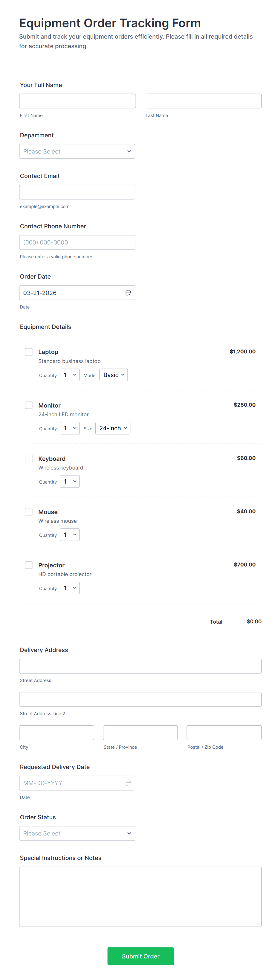
Task: Enable the Mouse item checkbox
Action: pos(29,512)
